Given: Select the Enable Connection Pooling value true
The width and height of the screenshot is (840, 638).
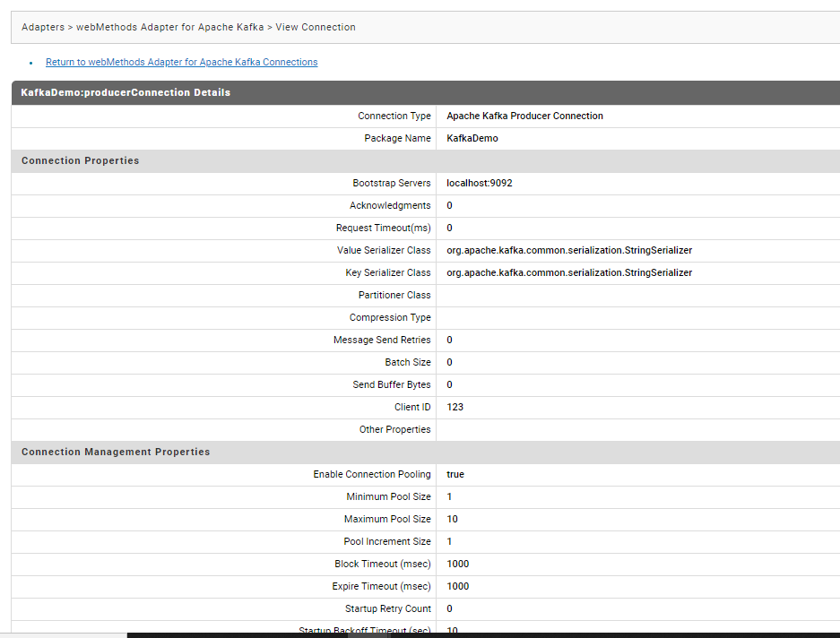Looking at the screenshot, I should point(455,475).
